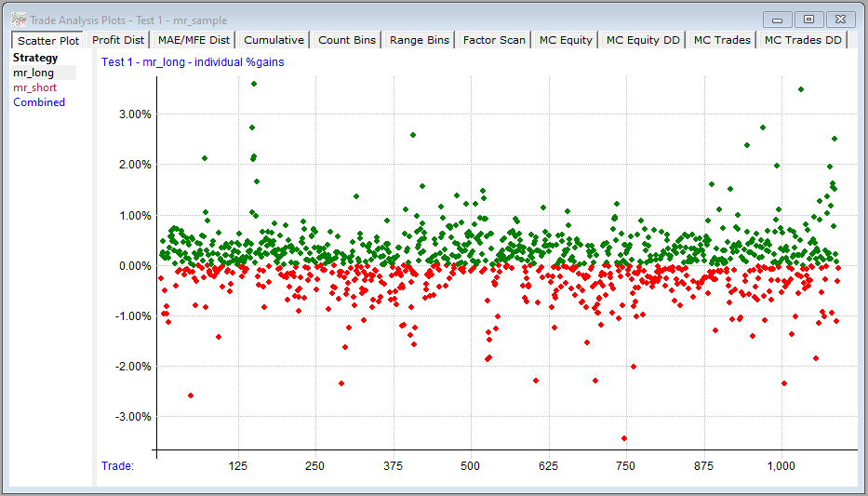Click the 1,000 x-axis tick label

click(x=781, y=465)
